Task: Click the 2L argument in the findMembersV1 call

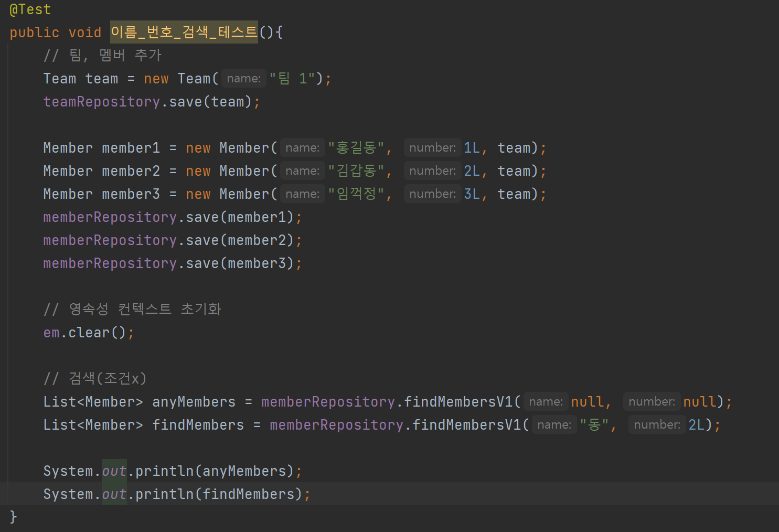Action: click(697, 425)
